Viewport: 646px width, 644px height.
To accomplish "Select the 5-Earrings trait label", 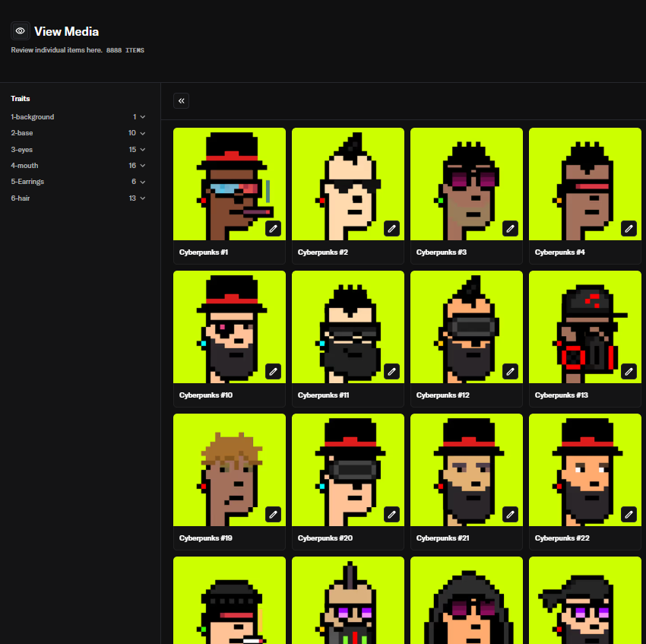I will tap(27, 182).
